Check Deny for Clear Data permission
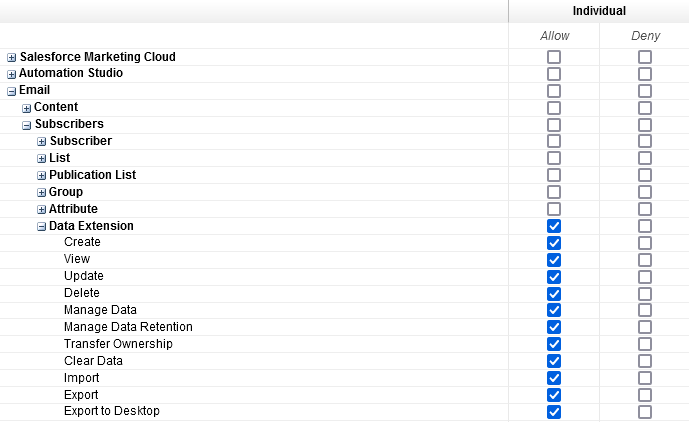This screenshot has height=422, width=689. coord(645,361)
